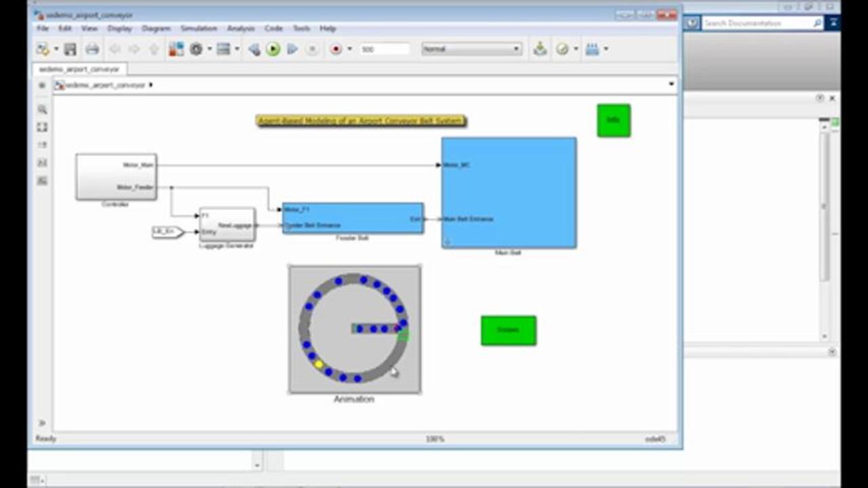The image size is (868, 488).
Task: Click the Step Forward icon
Action: (292, 49)
